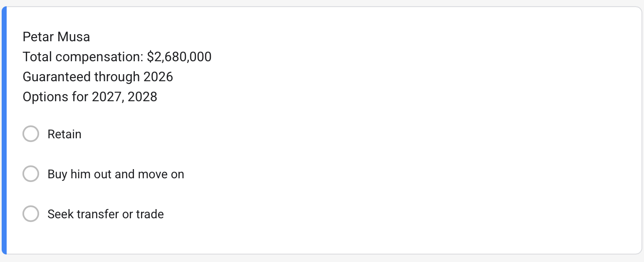Click the "Seek transfer or trade" label text
Screen dimensions: 644x262
pyautogui.click(x=106, y=214)
